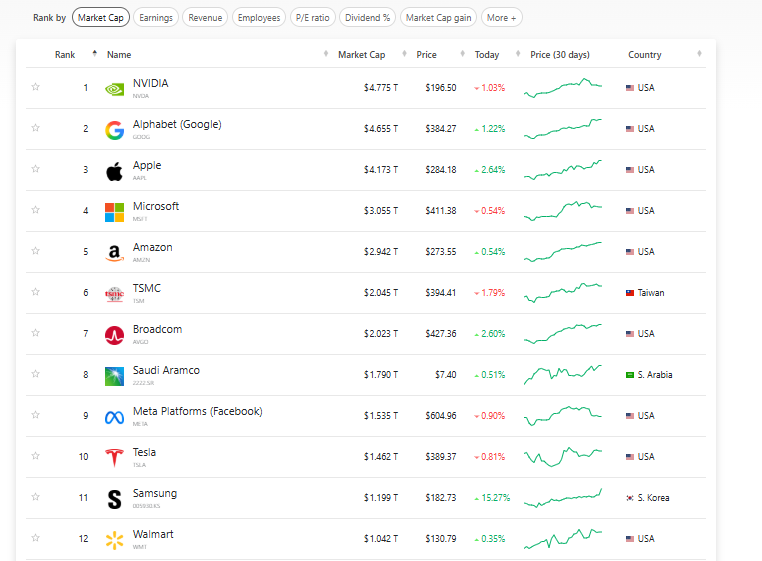Click the Meta Platforms logo icon
The image size is (762, 561).
click(x=115, y=417)
